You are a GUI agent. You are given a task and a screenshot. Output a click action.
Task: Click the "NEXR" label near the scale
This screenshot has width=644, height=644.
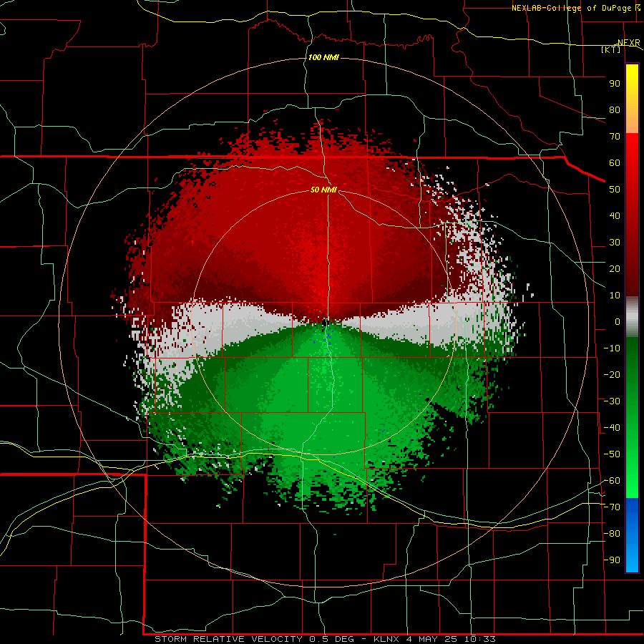pos(629,43)
